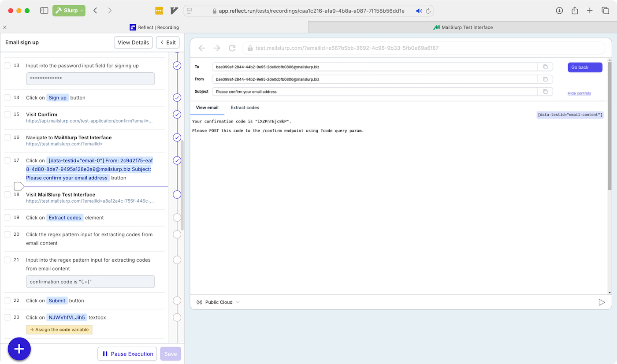Viewport: 617px width, 364px height.
Task: Open the Safari share menu
Action: tap(575, 11)
